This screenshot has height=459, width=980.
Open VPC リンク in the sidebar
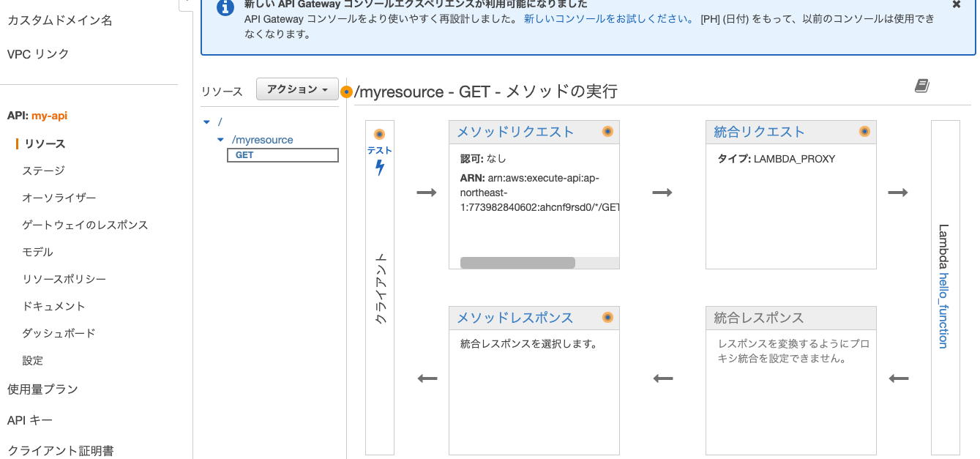click(x=38, y=54)
